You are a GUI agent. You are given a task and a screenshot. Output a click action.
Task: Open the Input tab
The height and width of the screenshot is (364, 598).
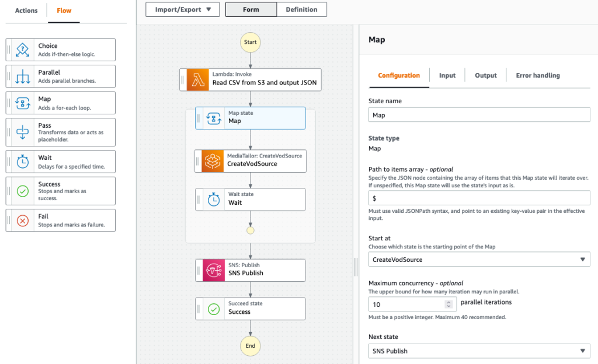[x=447, y=75]
